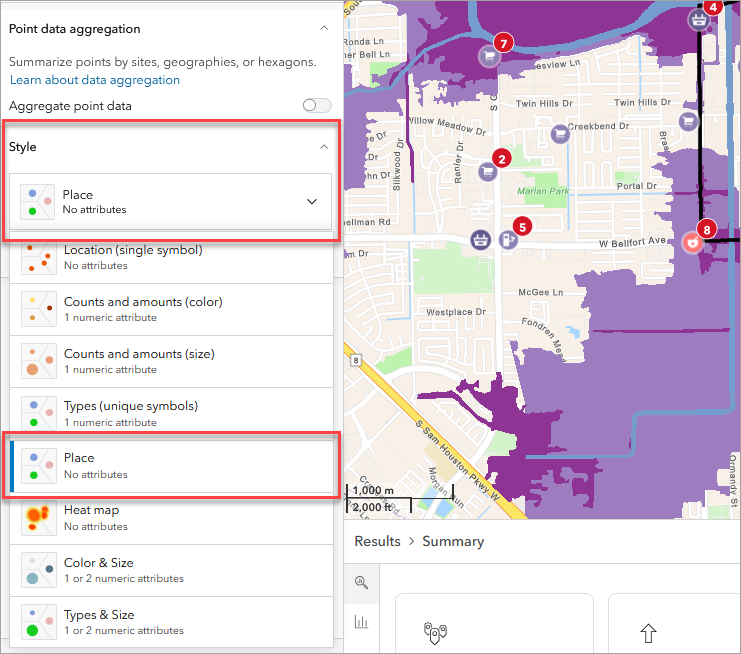Click basket marker on W Bellfort Ave
The width and height of the screenshot is (741, 654).
481,240
